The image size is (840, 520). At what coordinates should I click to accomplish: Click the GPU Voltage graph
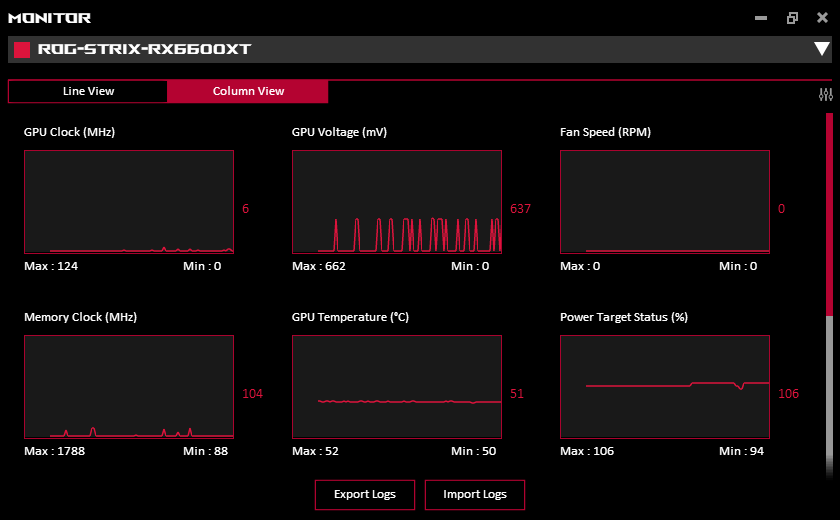397,202
